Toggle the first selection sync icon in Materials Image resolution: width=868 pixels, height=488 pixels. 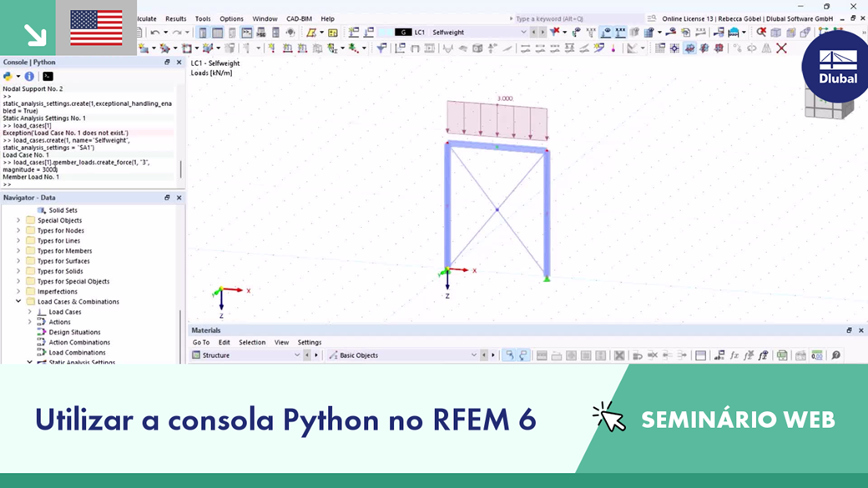point(509,355)
